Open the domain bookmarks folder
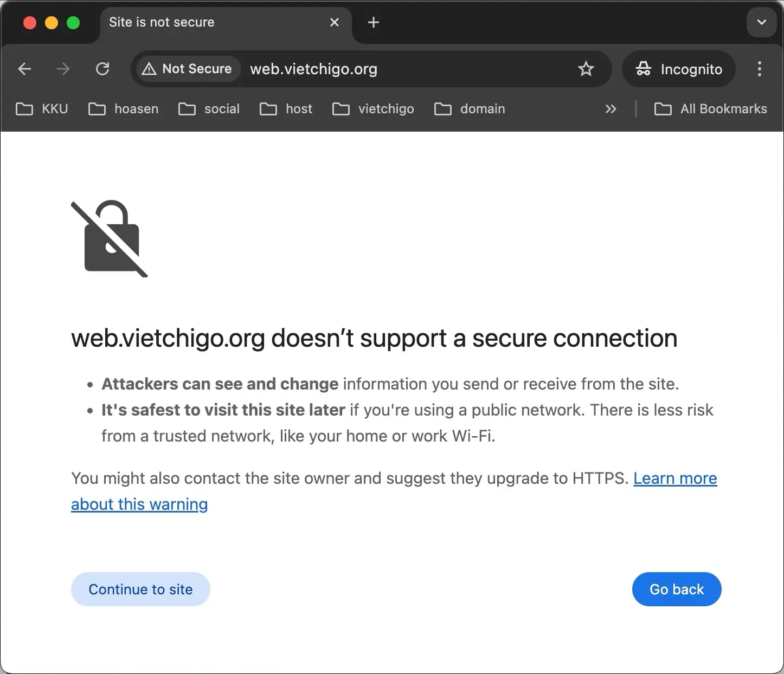Screen dimensions: 784x674 tap(470, 109)
